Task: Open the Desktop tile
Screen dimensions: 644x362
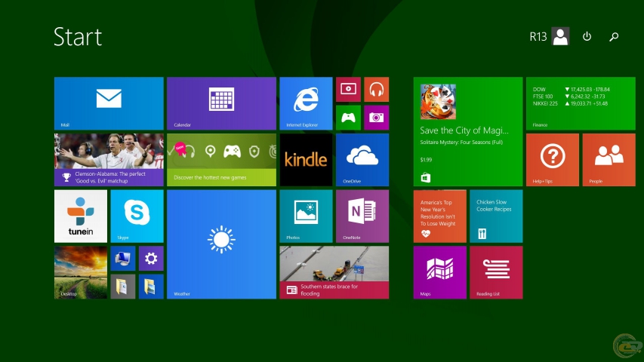Action: point(81,272)
